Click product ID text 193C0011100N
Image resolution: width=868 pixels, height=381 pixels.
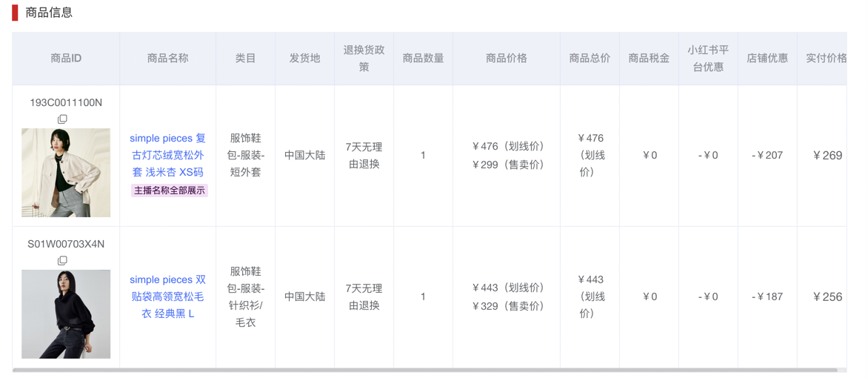66,103
